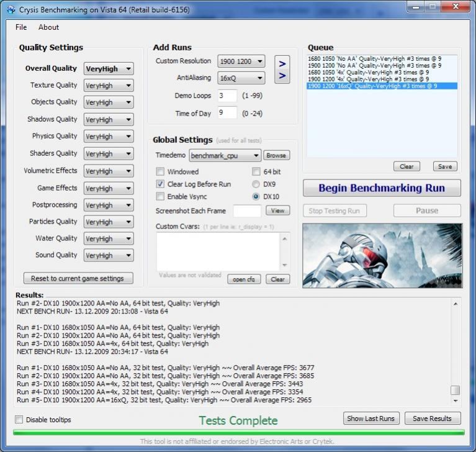This screenshot has height=452, width=476.
Task: Select the DX9 radio button
Action: [256, 184]
